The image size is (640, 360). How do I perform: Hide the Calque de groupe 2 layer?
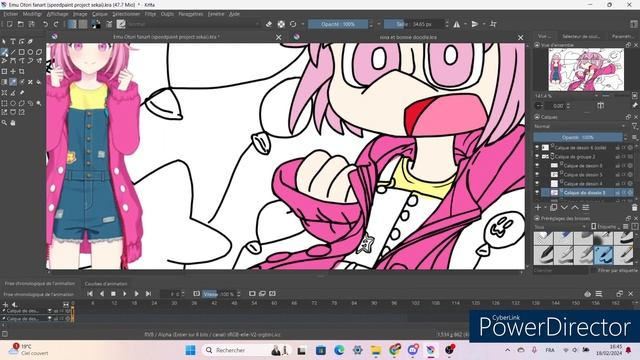pos(537,156)
